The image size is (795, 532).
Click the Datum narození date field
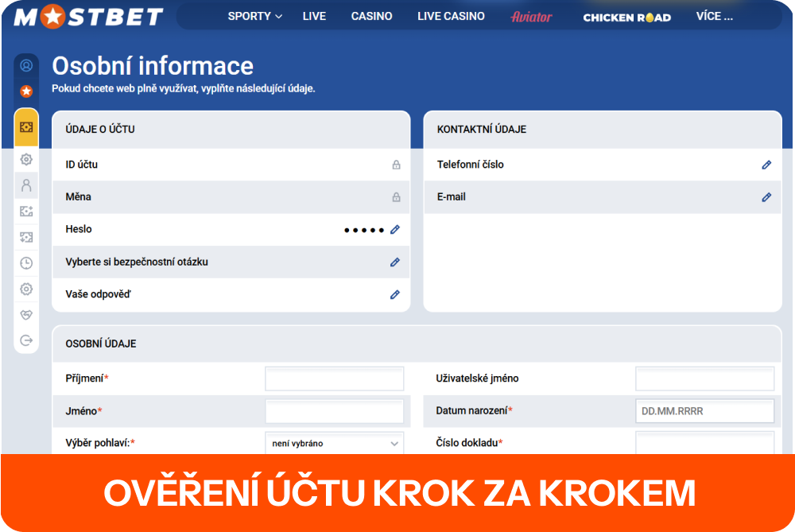(x=704, y=411)
